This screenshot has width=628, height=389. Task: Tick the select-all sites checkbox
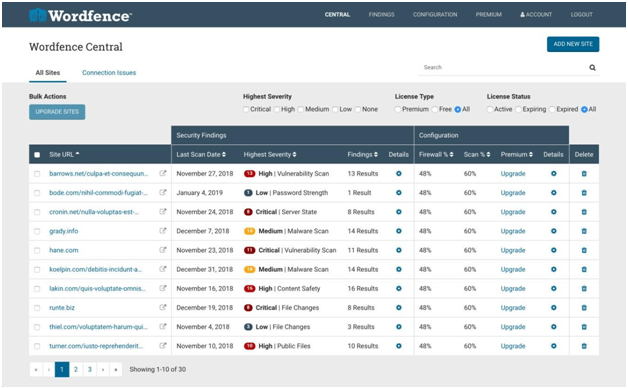coord(37,155)
